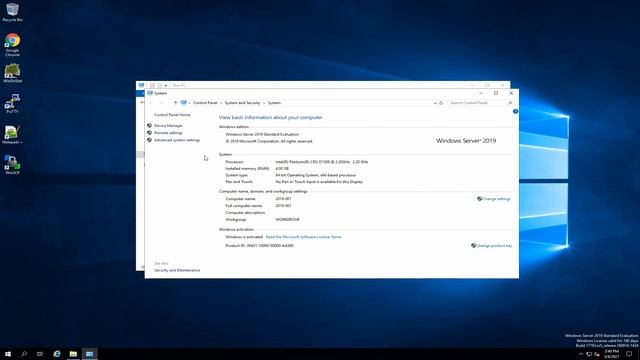Click the shield icon beside Advanced system settings
The height and width of the screenshot is (360, 640).
(x=149, y=140)
